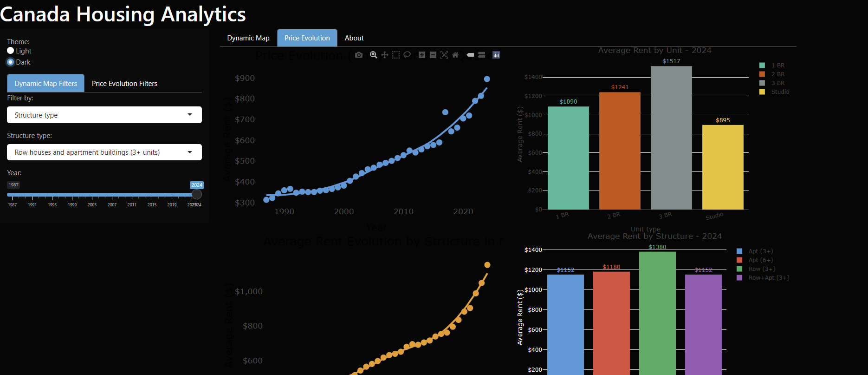Open the About tab
This screenshot has width=868, height=375.
[354, 38]
